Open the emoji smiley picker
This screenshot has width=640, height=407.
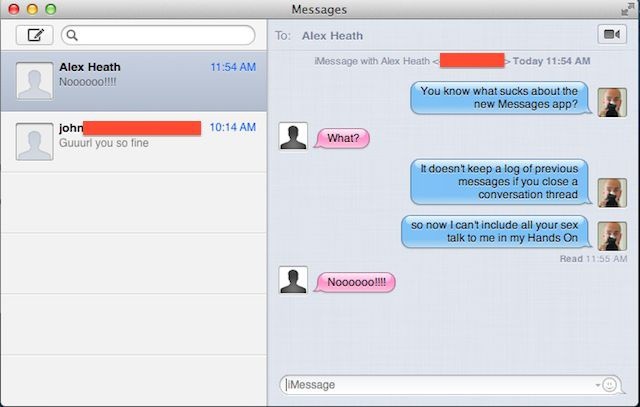609,385
